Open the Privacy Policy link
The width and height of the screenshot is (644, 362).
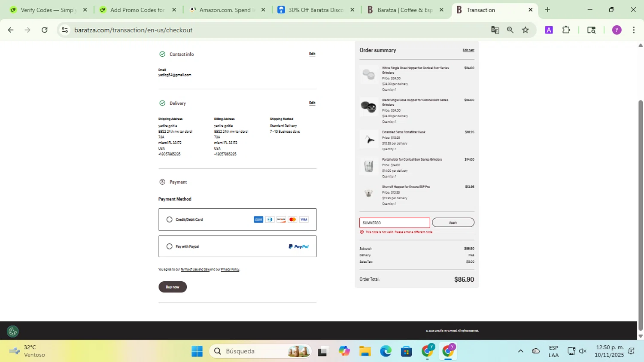pos(230,270)
